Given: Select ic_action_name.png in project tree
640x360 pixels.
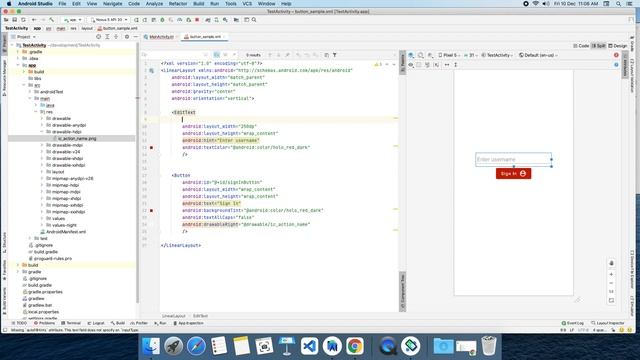Looking at the screenshot, I should [x=76, y=139].
